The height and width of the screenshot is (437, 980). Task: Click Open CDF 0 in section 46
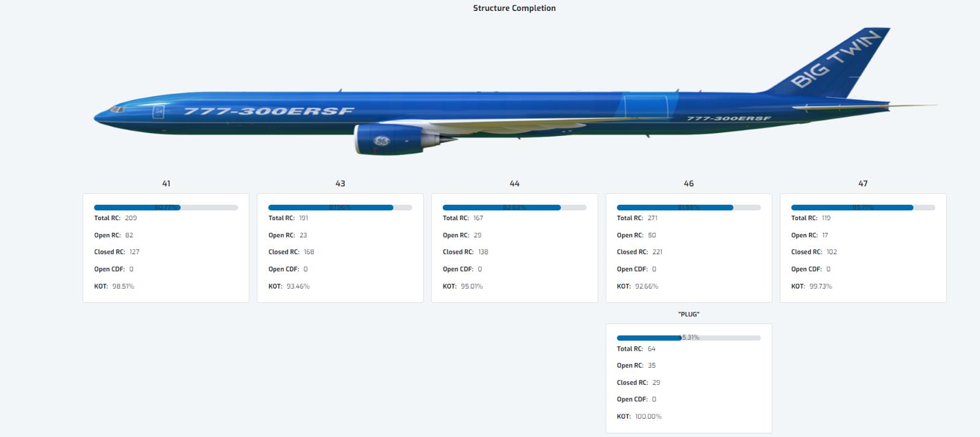[637, 269]
